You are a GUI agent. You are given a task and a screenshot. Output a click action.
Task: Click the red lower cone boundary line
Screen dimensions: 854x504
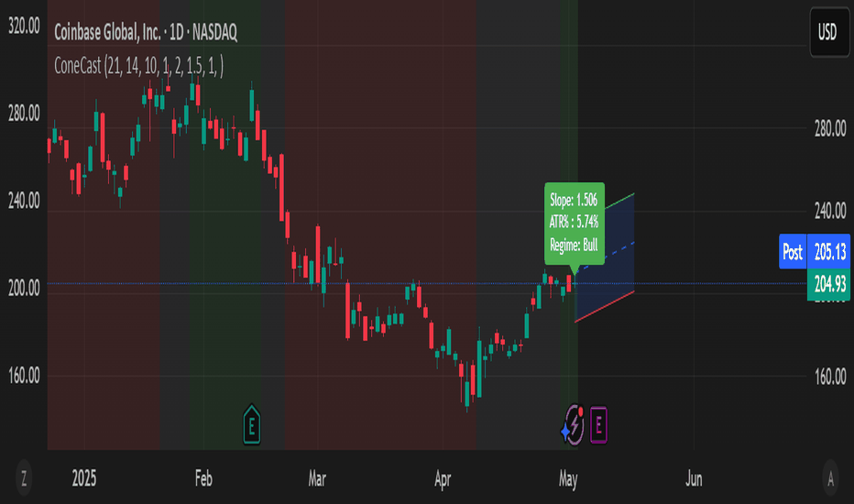tap(605, 306)
